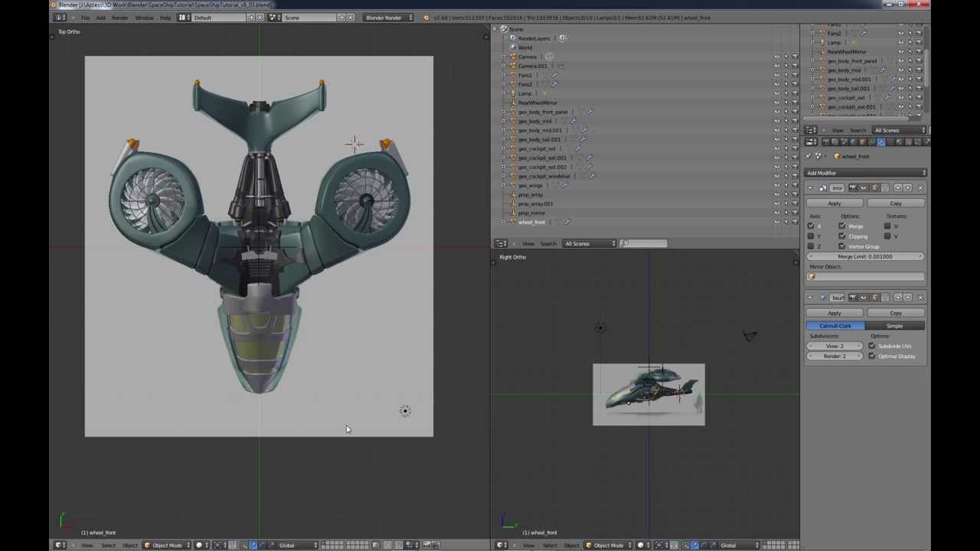Toggle render selectability for Lamp in outliner

pyautogui.click(x=794, y=93)
